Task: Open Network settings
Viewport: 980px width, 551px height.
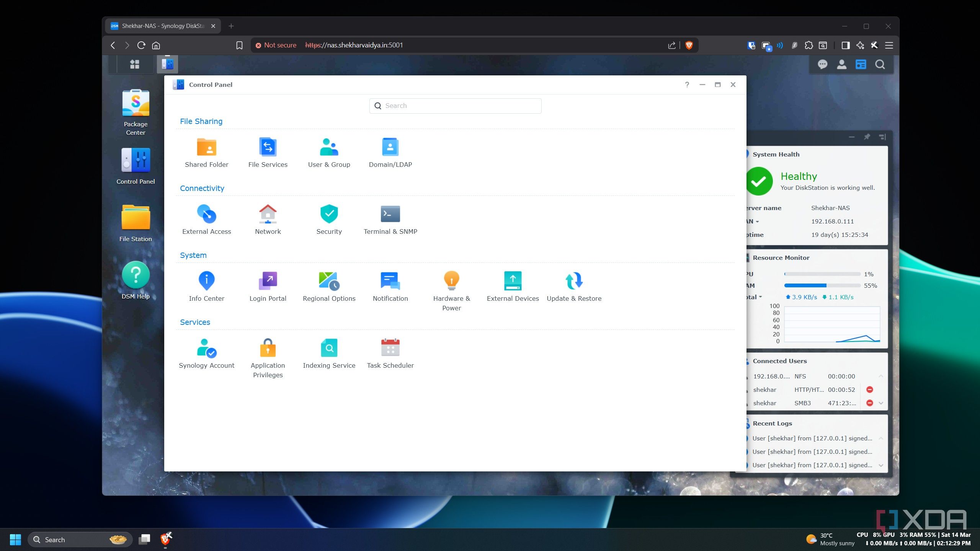Action: point(268,220)
